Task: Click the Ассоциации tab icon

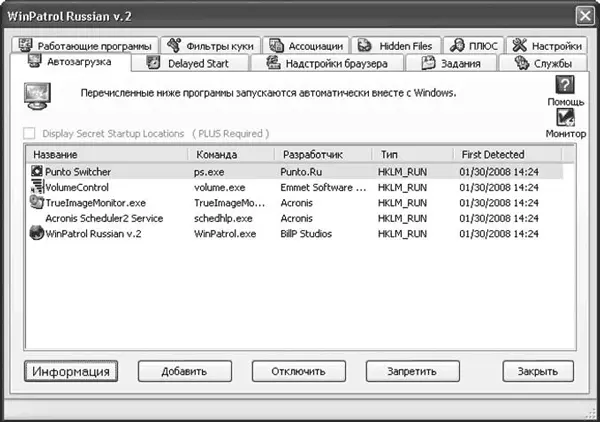Action: coord(276,45)
